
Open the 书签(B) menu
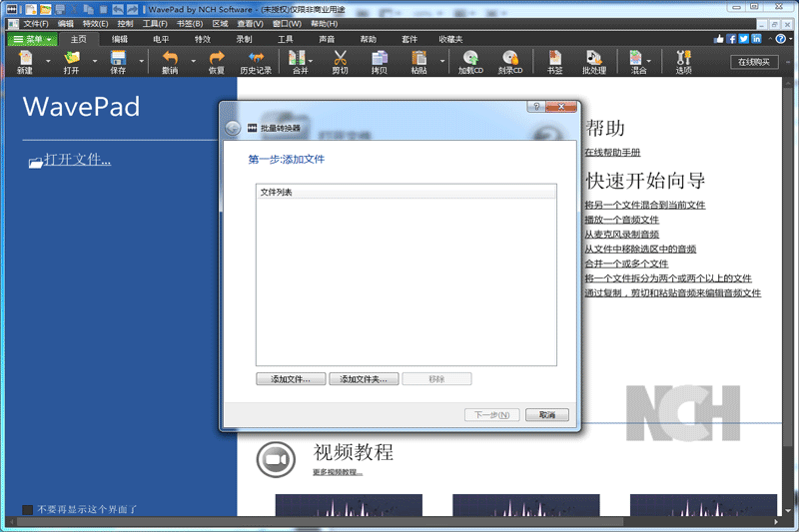click(x=190, y=23)
